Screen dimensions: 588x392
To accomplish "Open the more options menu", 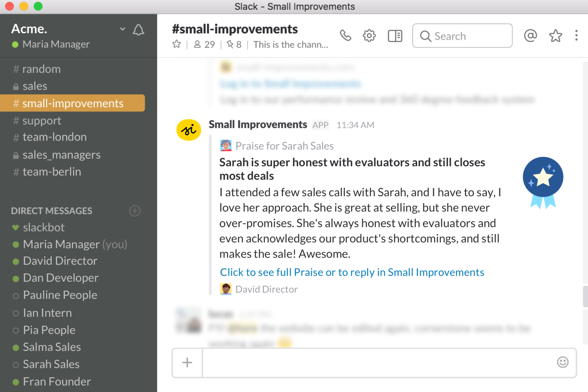I will coord(576,35).
